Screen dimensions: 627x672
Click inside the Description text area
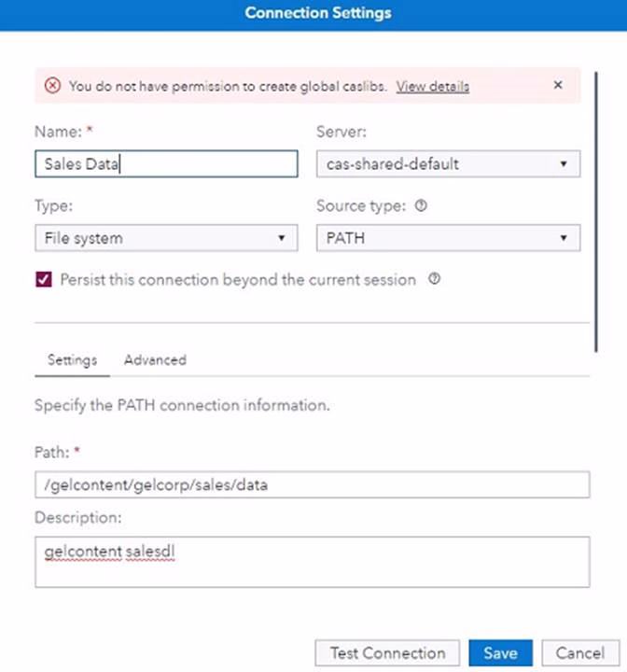coord(312,562)
